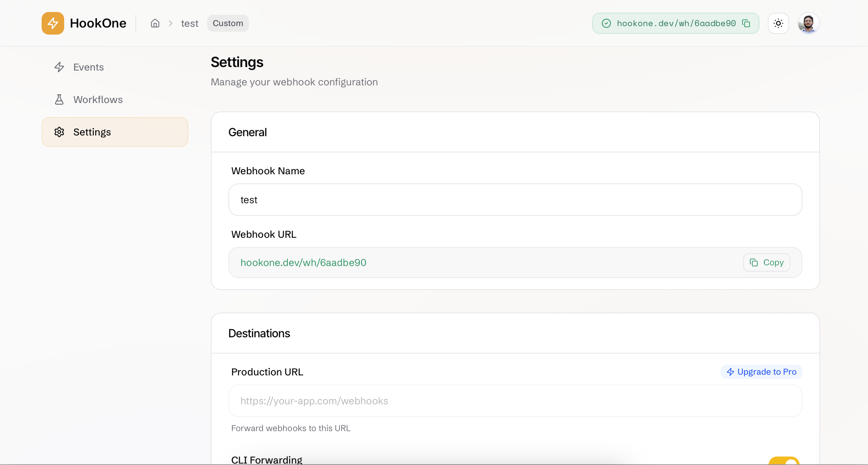Click the Copy button for Webhook URL
Viewport: 868px width, 465px height.
pos(766,262)
